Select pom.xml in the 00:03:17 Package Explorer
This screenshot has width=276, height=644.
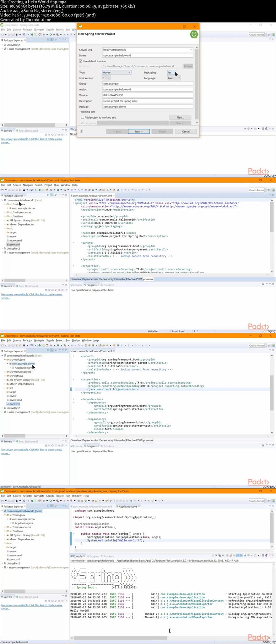pyautogui.click(x=14, y=244)
